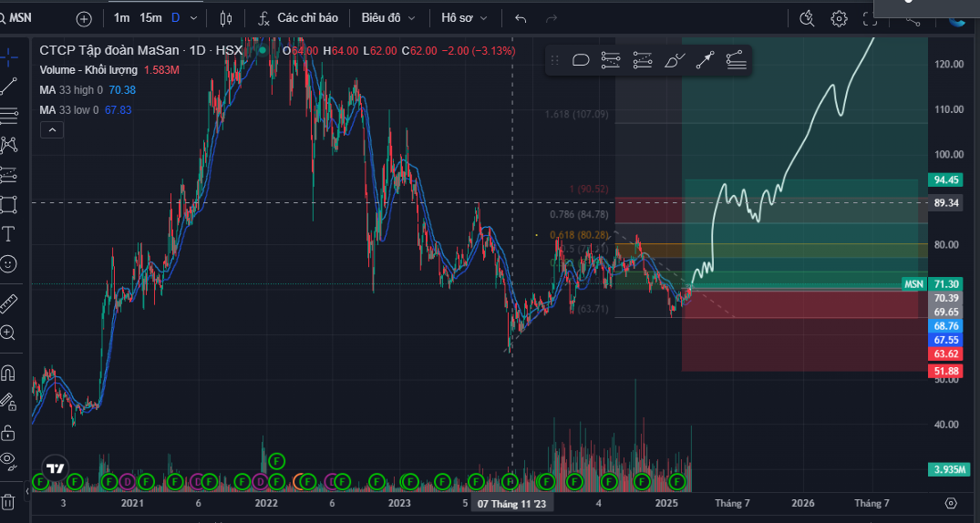This screenshot has height=523, width=980.
Task: Click raised F event marker near 2022
Action: [x=276, y=462]
